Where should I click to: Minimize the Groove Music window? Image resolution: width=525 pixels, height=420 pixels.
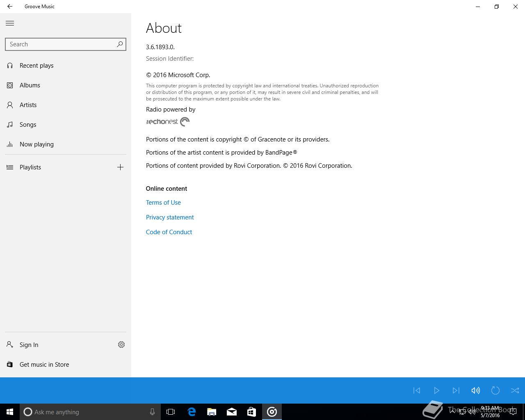click(x=478, y=7)
